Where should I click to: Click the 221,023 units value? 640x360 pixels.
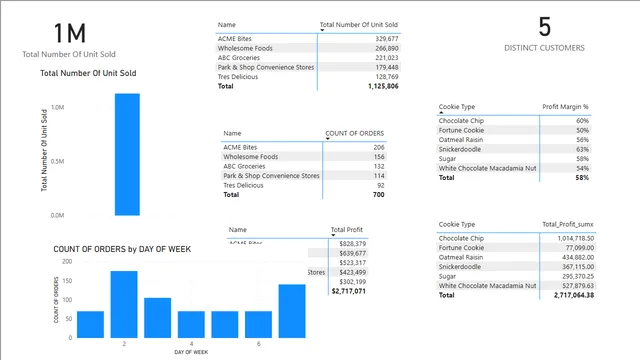pos(387,58)
